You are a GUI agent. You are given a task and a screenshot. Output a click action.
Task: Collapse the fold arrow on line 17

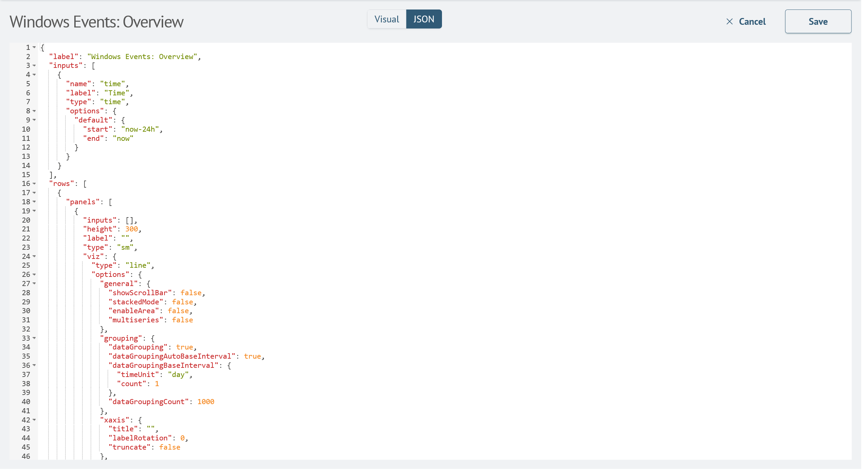(34, 193)
